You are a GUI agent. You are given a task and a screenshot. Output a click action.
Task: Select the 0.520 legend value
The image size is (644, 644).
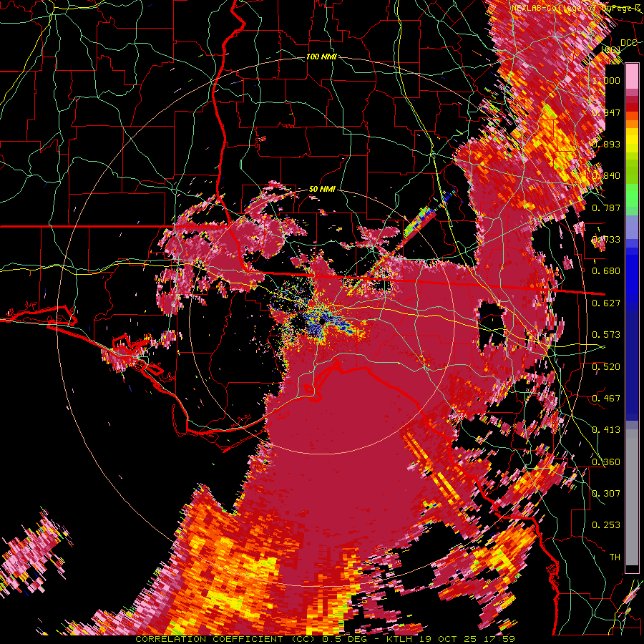click(606, 367)
